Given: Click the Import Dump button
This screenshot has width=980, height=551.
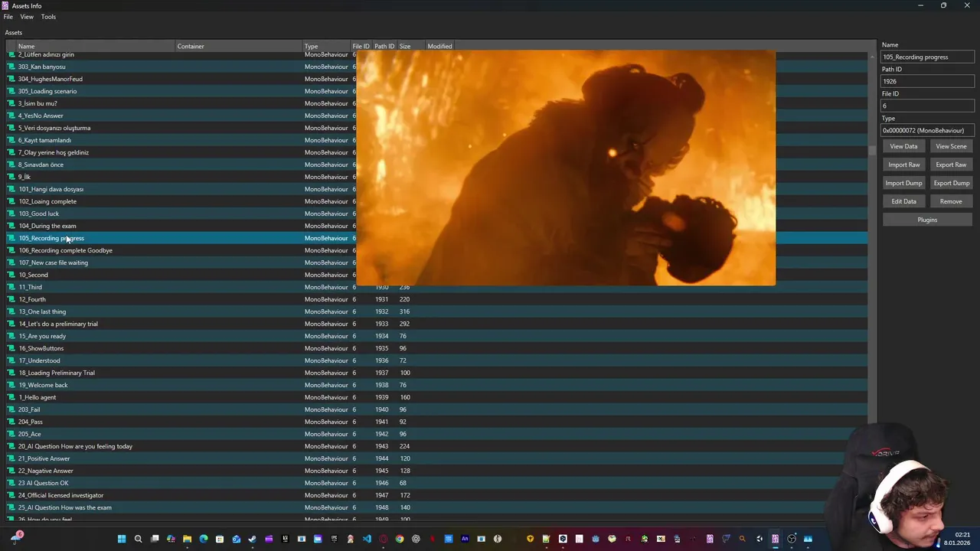Looking at the screenshot, I should [x=903, y=183].
